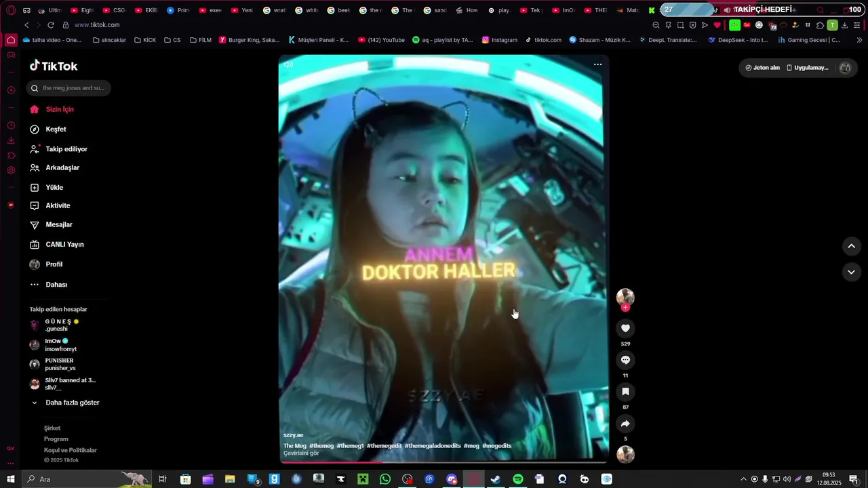
Task: Click the #themegedit hashtag
Action: [384, 446]
